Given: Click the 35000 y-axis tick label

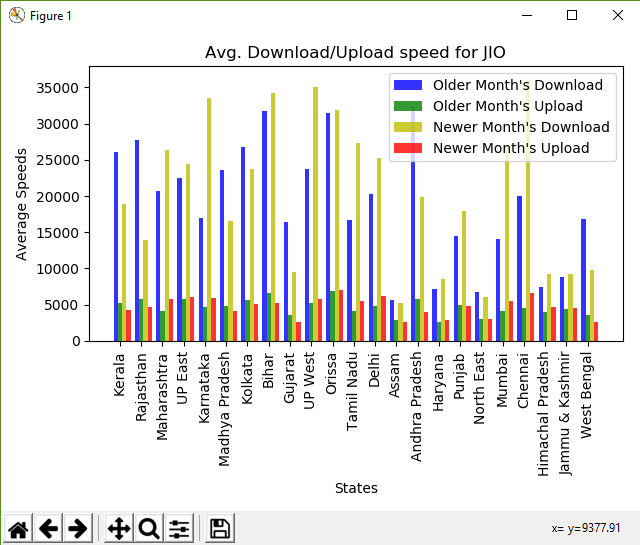Looking at the screenshot, I should pos(58,88).
